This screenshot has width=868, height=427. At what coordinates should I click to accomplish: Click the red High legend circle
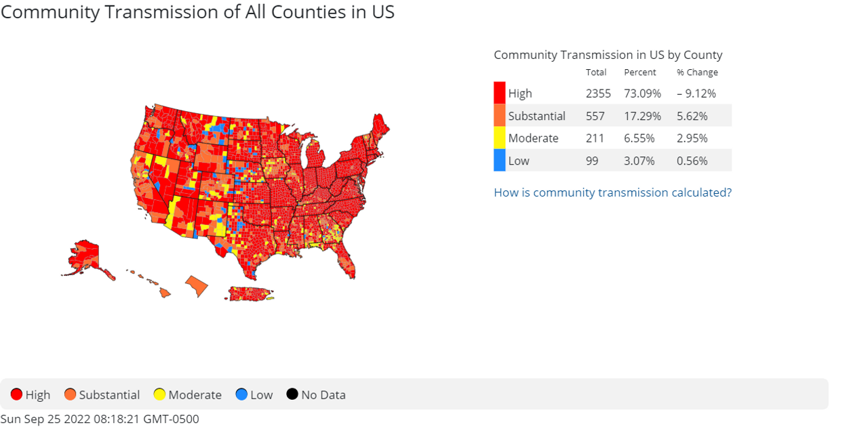click(x=17, y=394)
